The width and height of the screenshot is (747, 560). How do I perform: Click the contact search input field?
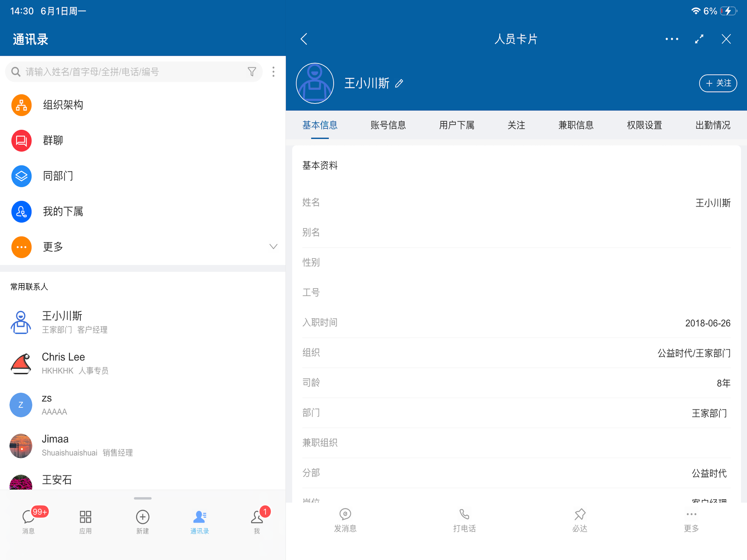[x=134, y=72]
